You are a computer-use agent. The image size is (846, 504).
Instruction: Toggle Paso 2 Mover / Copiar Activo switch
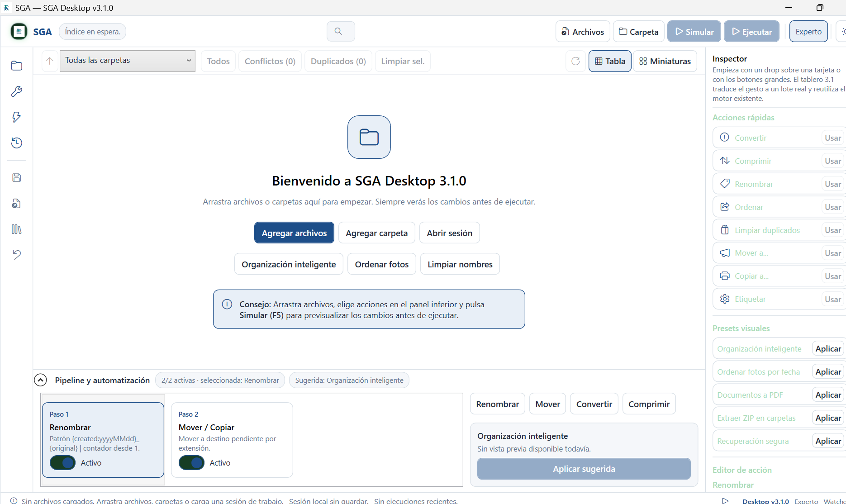point(191,463)
